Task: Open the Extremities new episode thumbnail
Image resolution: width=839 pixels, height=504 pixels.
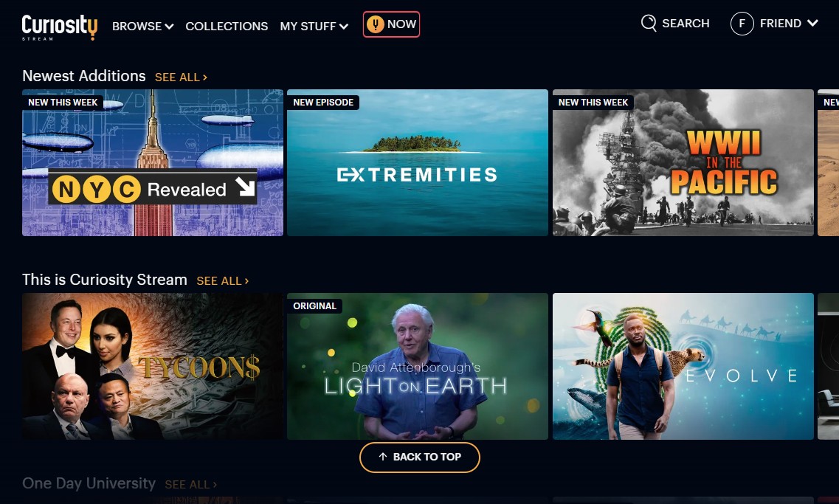Action: pos(418,162)
